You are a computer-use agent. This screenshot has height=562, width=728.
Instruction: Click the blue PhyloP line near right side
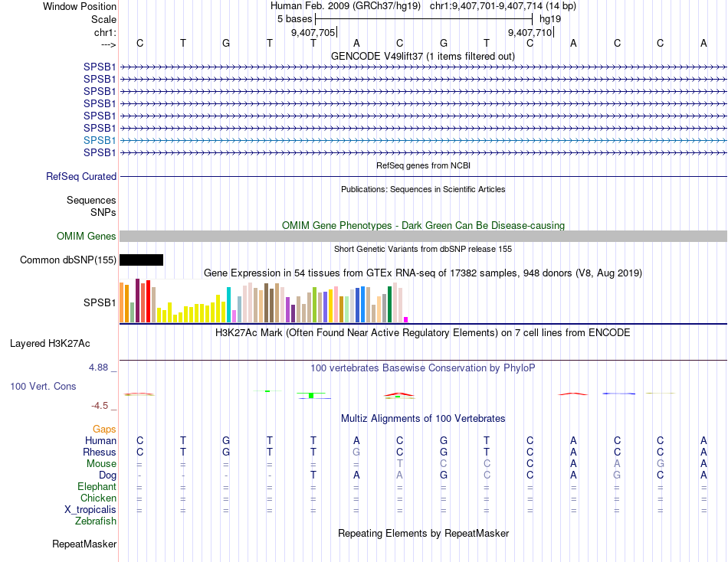point(619,394)
